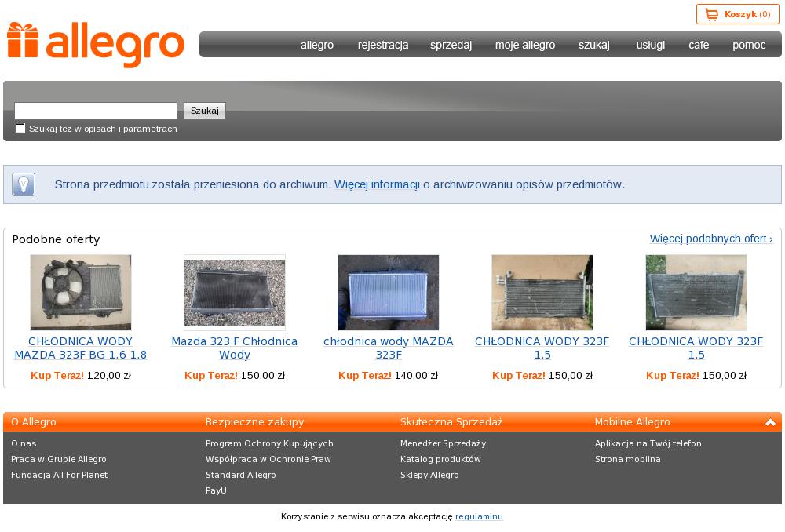Open the 'regulaminu' terms link
785x532 pixels.
479,516
